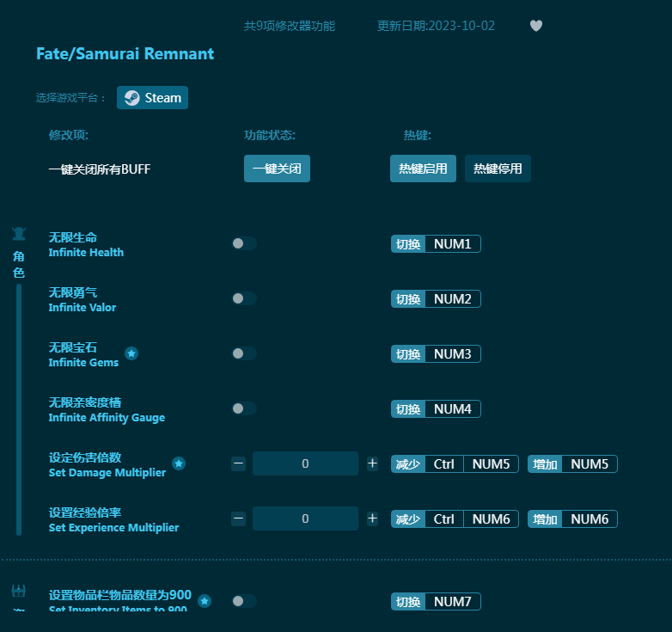The height and width of the screenshot is (632, 672).
Task: Click the NUM5 key next to Ctrl
Action: pyautogui.click(x=492, y=464)
